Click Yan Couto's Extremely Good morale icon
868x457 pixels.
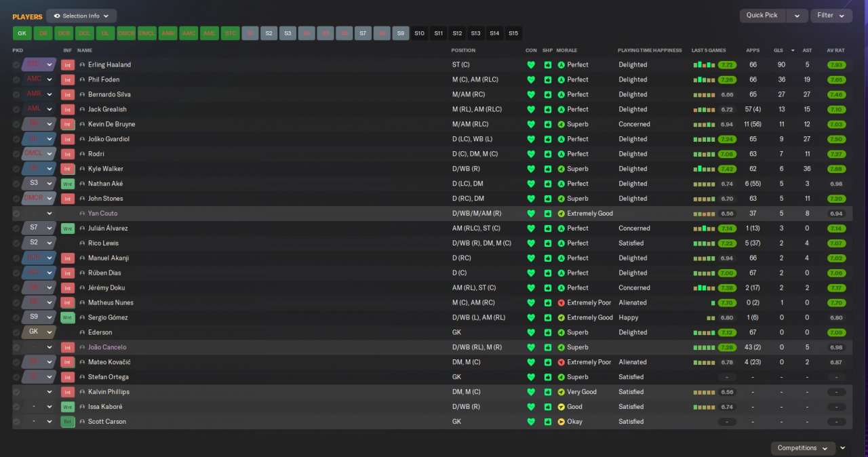(x=561, y=214)
